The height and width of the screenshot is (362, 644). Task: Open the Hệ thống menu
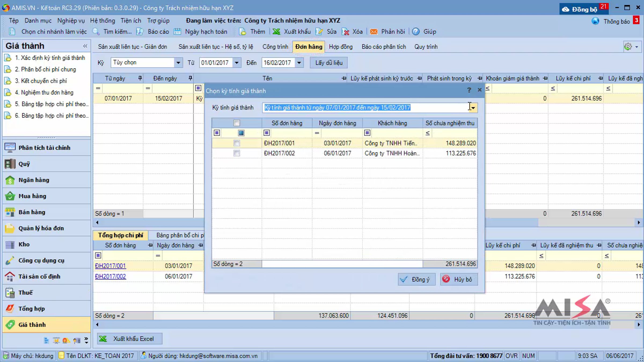[x=103, y=21]
